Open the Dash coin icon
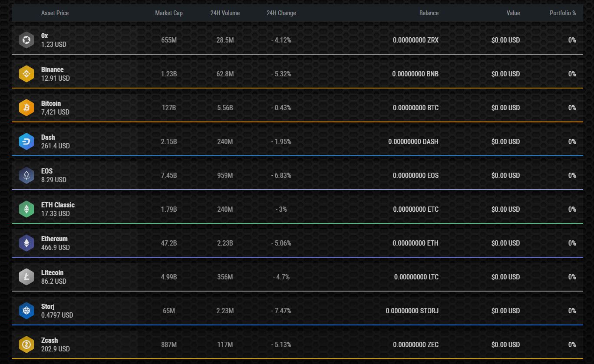This screenshot has width=594, height=364. click(x=26, y=141)
